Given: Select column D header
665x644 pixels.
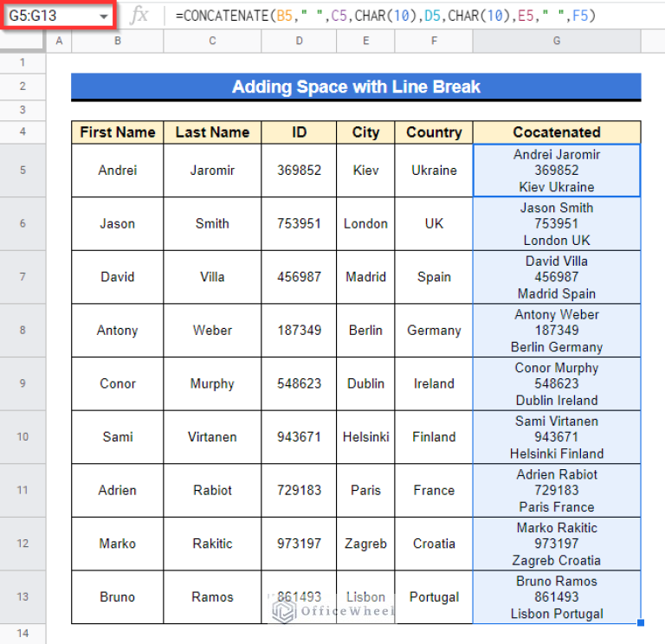Looking at the screenshot, I should click(x=299, y=42).
